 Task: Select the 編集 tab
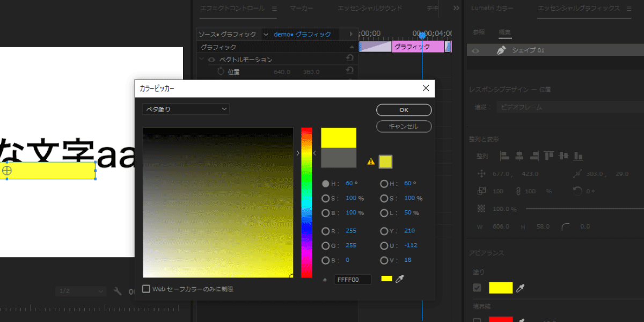click(505, 32)
